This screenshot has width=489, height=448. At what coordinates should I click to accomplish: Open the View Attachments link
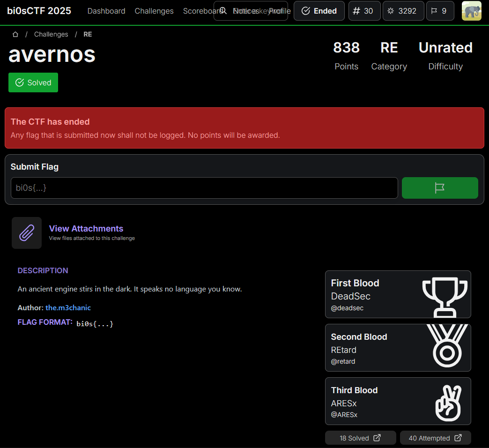(86, 229)
